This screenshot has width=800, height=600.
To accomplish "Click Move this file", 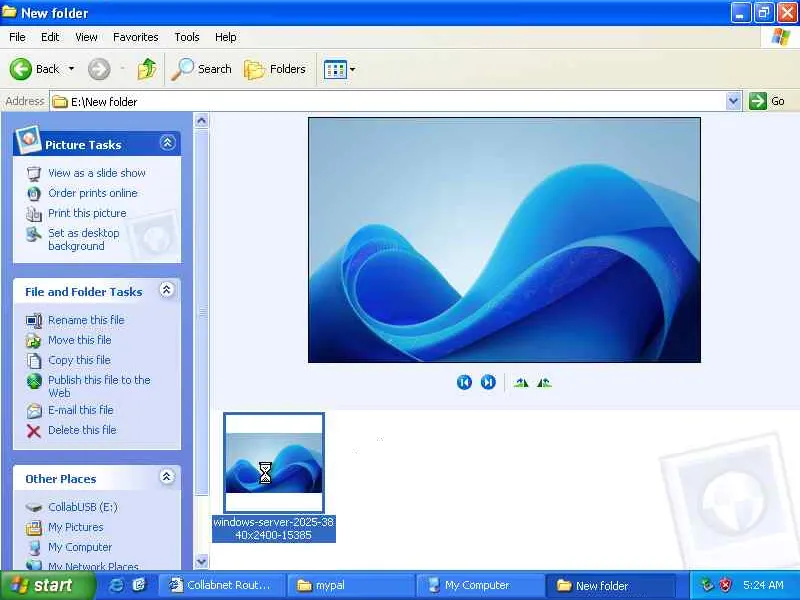I will tap(80, 340).
